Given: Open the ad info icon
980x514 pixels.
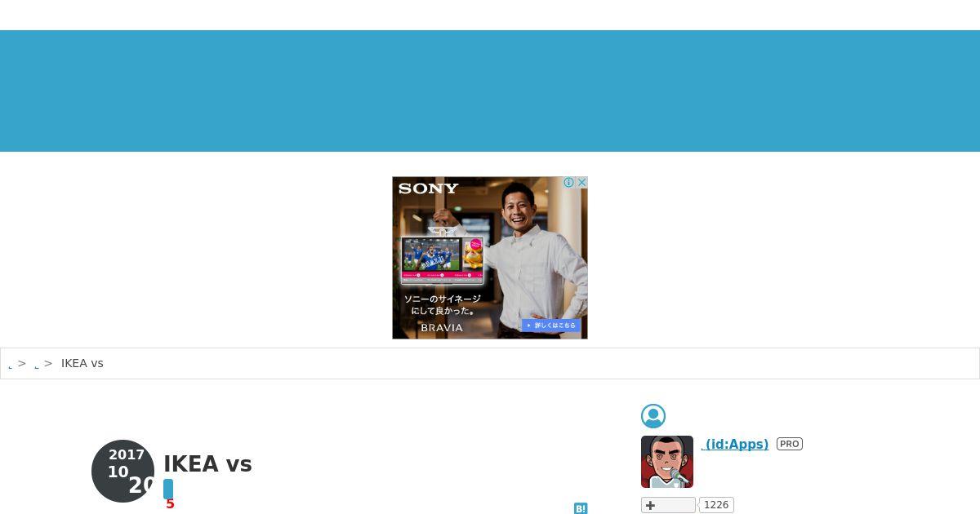Looking at the screenshot, I should (569, 183).
